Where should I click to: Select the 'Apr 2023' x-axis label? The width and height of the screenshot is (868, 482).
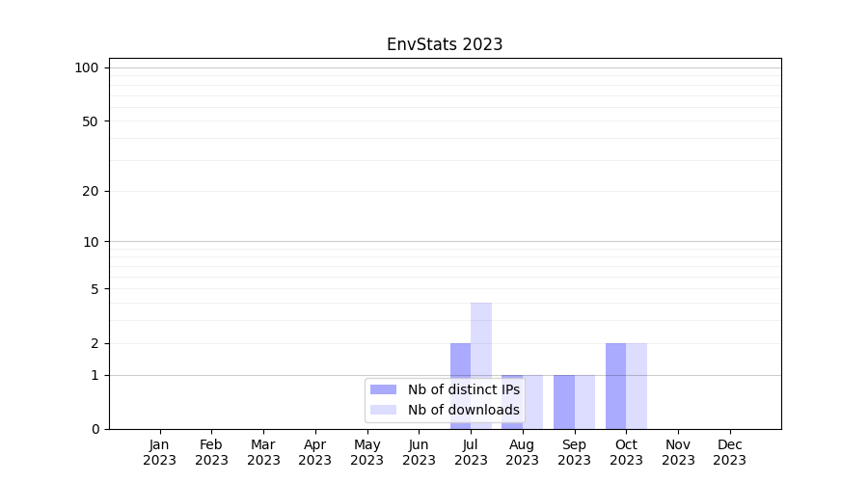(315, 452)
